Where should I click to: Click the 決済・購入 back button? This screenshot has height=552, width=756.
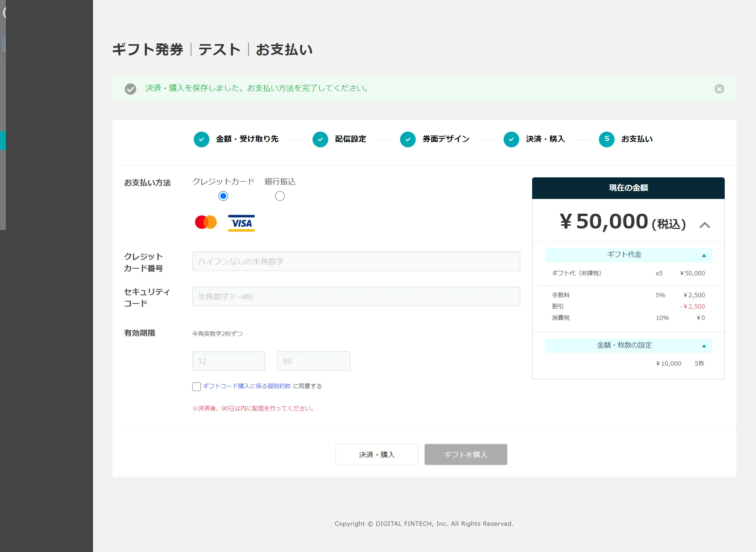377,454
